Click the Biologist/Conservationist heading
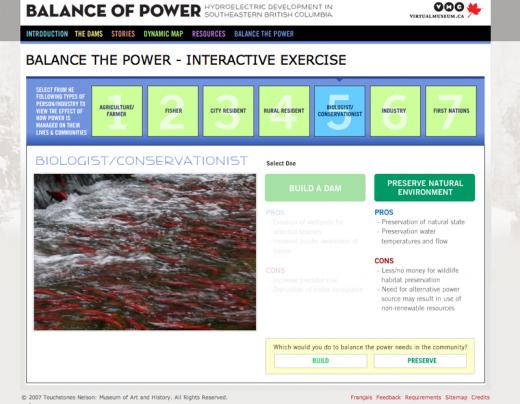This screenshot has height=404, width=520. point(141,161)
